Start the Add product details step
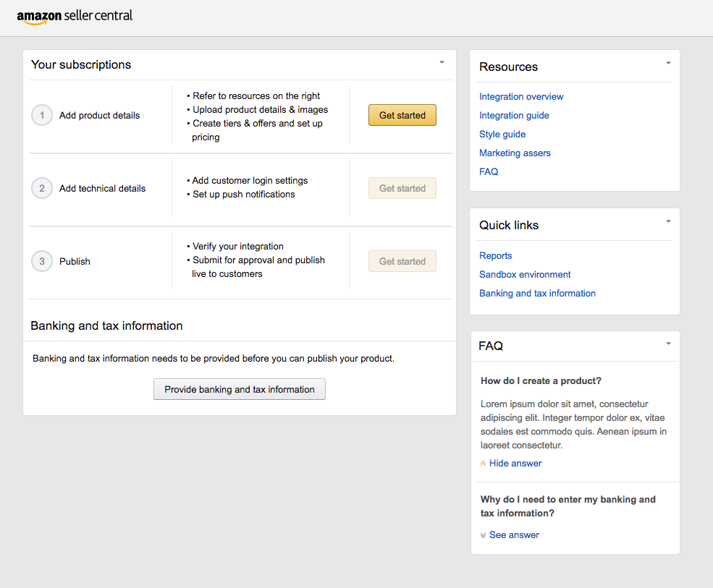The height and width of the screenshot is (588, 713). 402,115
